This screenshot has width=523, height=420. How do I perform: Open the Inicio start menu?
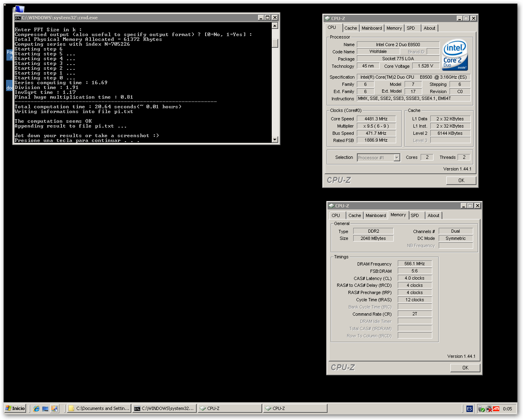tap(15, 408)
